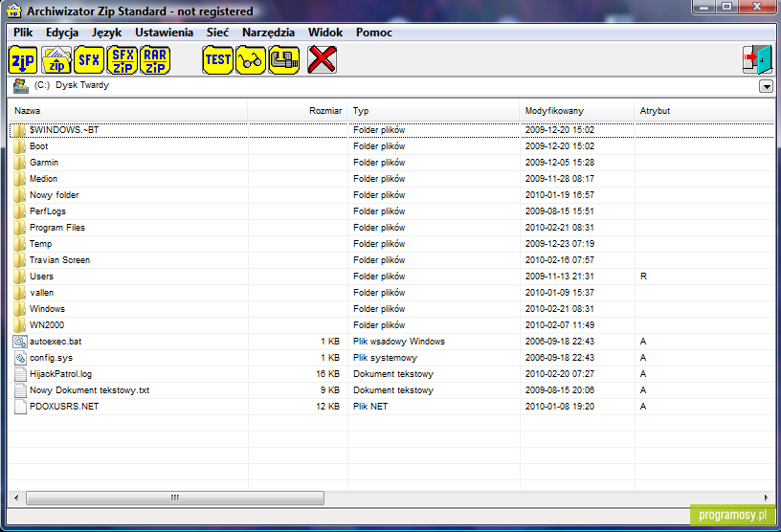Click the 2010-01-08 19:20 date cell
This screenshot has height=532, width=781.
pyautogui.click(x=560, y=407)
